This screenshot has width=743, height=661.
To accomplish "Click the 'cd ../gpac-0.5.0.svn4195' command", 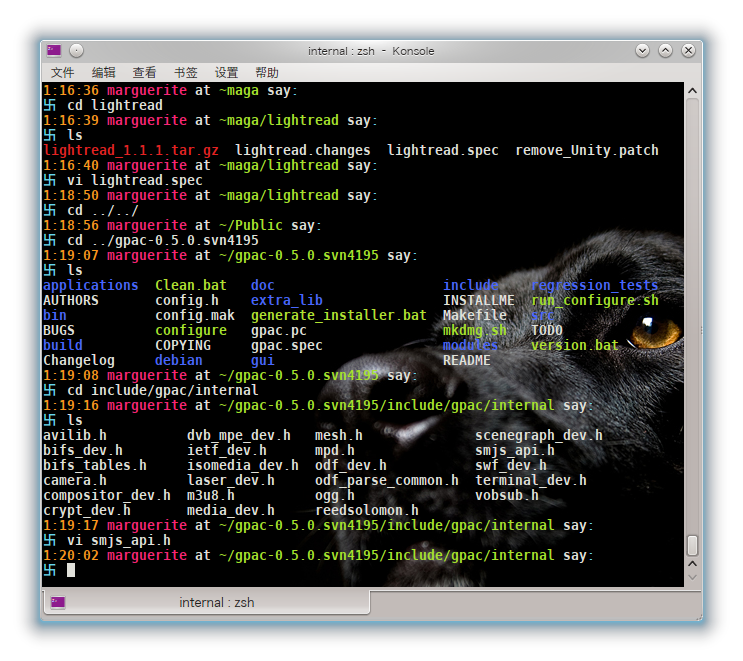I will 163,240.
